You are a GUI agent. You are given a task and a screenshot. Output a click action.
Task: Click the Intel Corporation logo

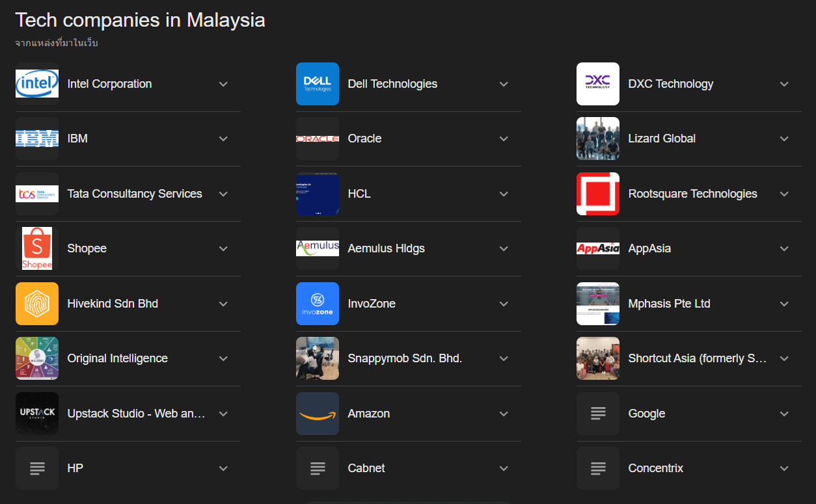tap(37, 84)
